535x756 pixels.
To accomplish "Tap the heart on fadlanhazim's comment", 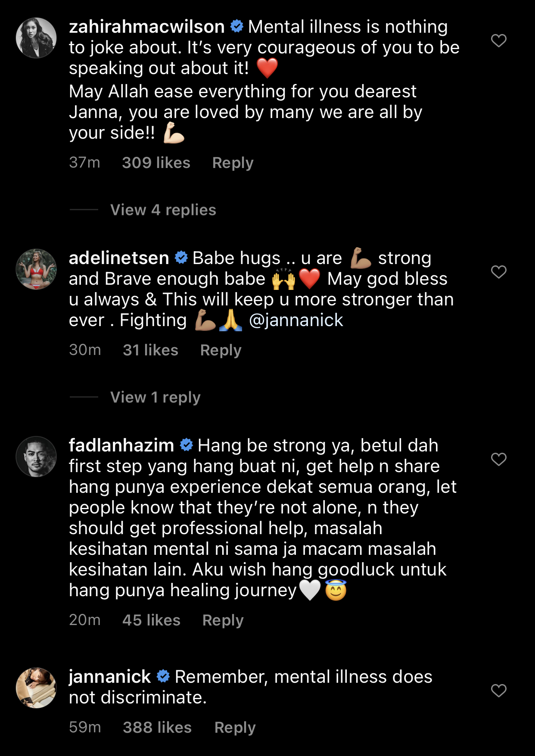I will pos(498,459).
